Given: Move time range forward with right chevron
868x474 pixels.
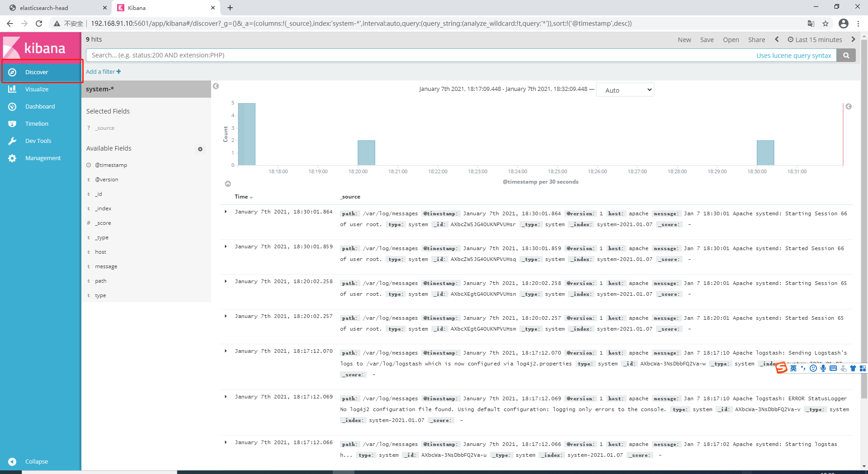Looking at the screenshot, I should click(x=853, y=39).
